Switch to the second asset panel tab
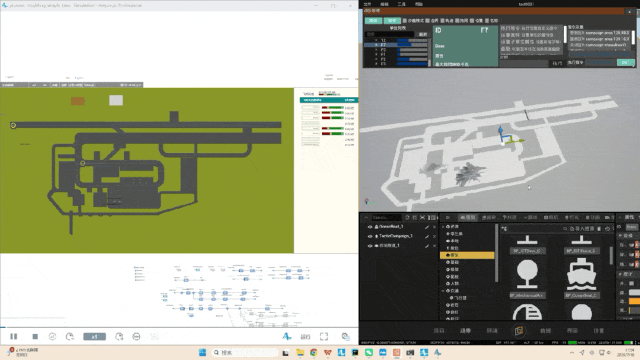Image resolution: width=640 pixels, height=360 pixels. click(489, 218)
